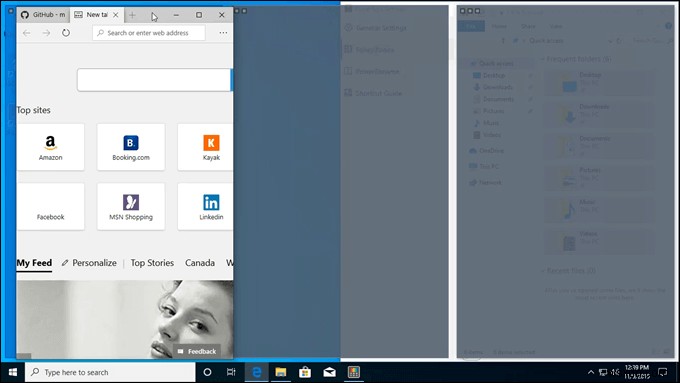Click the Type here to search taskbar box
Screen dimensions: 680x383
coord(110,372)
